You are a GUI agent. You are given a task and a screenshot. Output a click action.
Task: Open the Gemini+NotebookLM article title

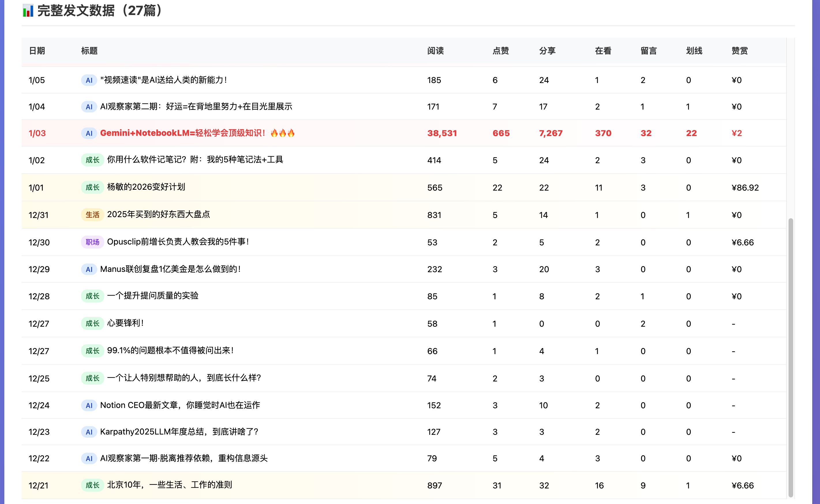(x=182, y=133)
